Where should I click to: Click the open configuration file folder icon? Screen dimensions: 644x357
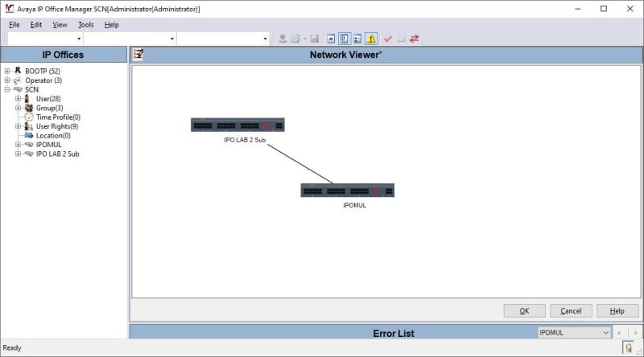pos(295,39)
